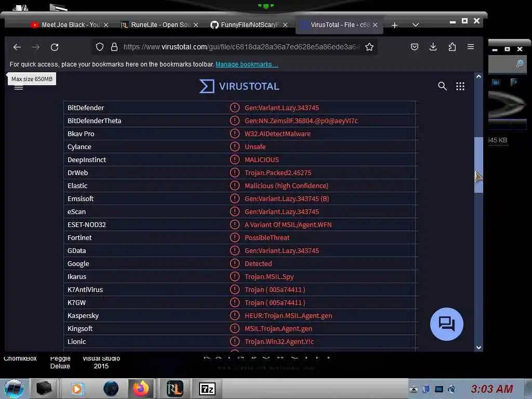Viewport: 532px width, 399px height.
Task: Select Lionic Trojan.Win32.Agent.Y!c result
Action: (x=279, y=342)
